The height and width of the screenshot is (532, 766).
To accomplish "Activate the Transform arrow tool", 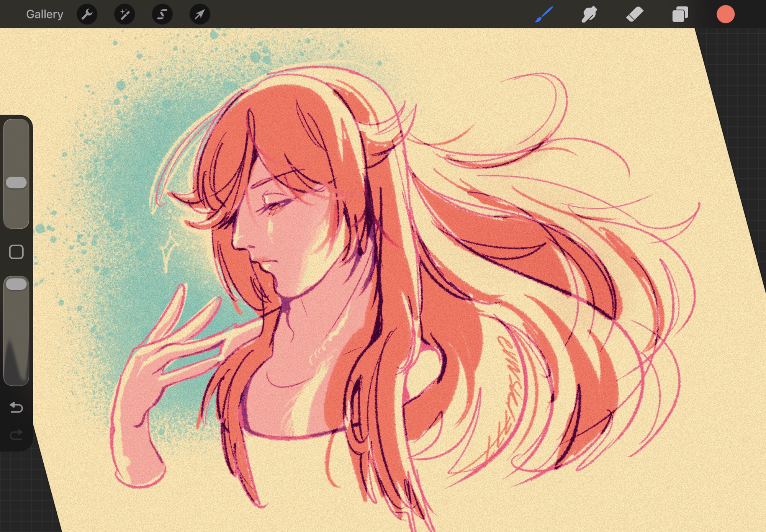I will [x=200, y=15].
